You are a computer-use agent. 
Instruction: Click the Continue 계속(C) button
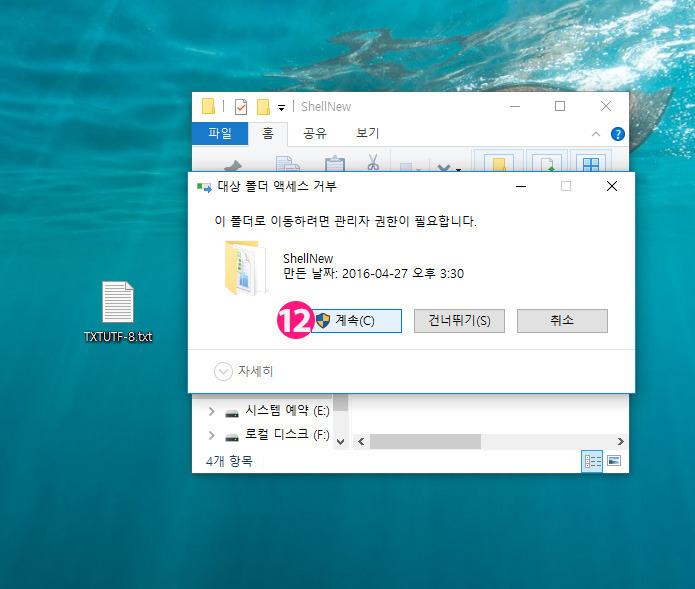tap(357, 320)
